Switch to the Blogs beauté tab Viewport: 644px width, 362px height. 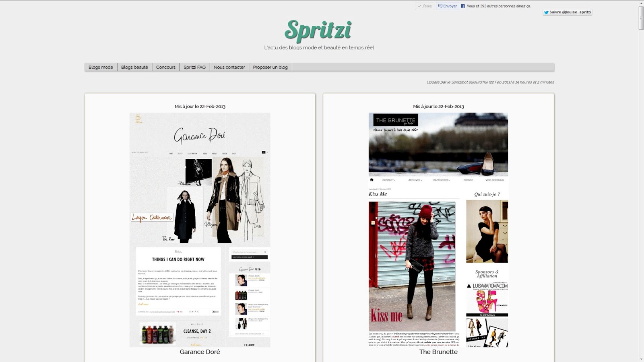click(134, 67)
